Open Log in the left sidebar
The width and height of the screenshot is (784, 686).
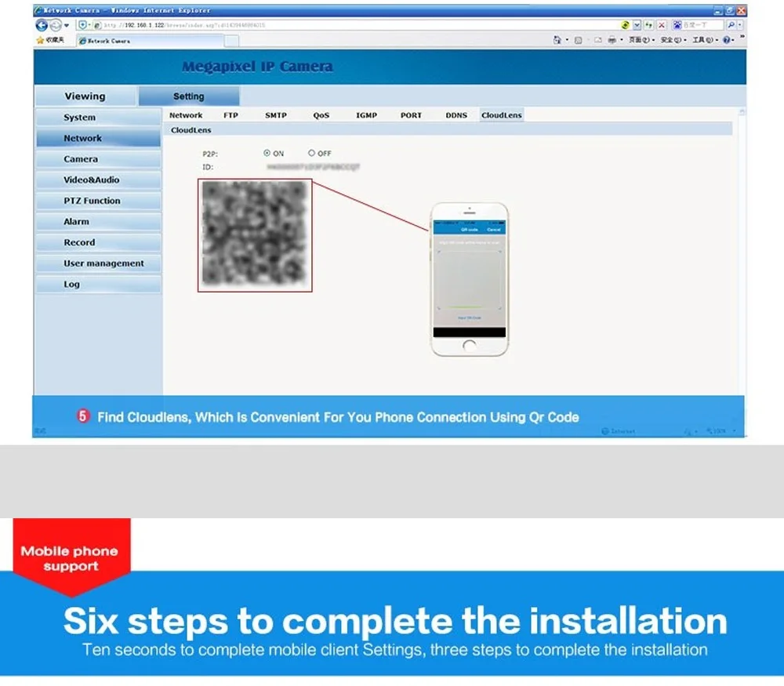99,284
